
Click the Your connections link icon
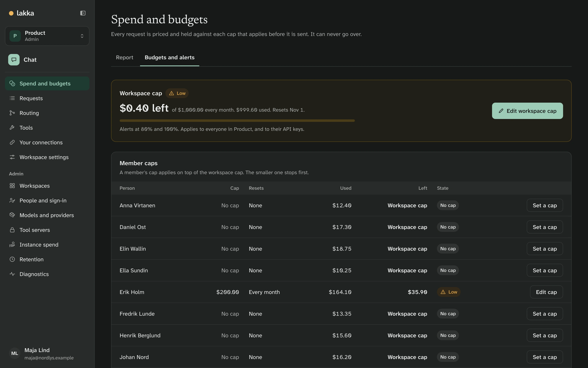pyautogui.click(x=12, y=142)
